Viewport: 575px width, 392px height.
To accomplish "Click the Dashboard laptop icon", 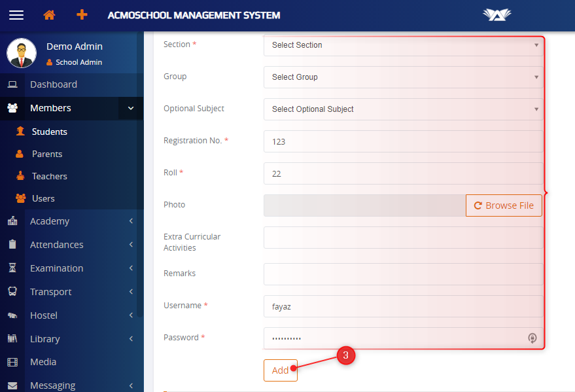I will coord(12,84).
